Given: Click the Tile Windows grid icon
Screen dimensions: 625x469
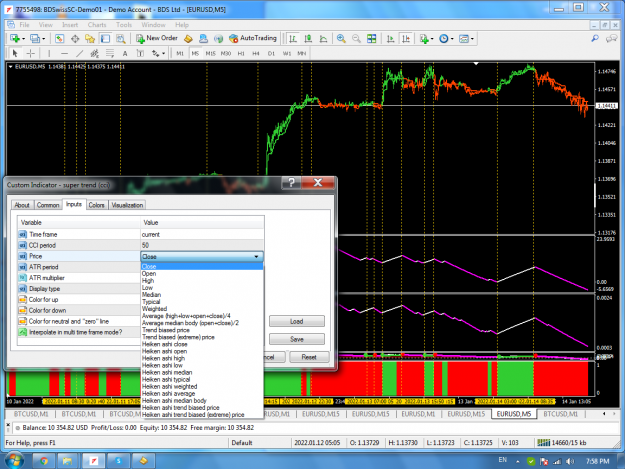Looking at the screenshot, I should point(371,39).
